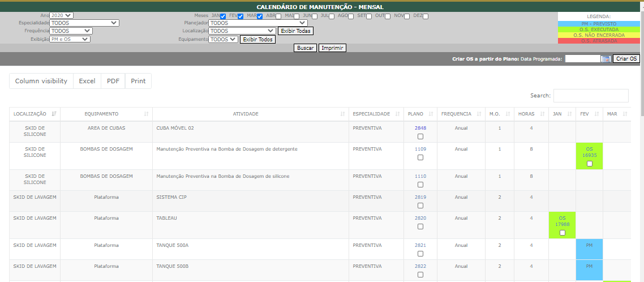This screenshot has height=282, width=644.
Task: Open the Ano year dropdown
Action: point(61,15)
